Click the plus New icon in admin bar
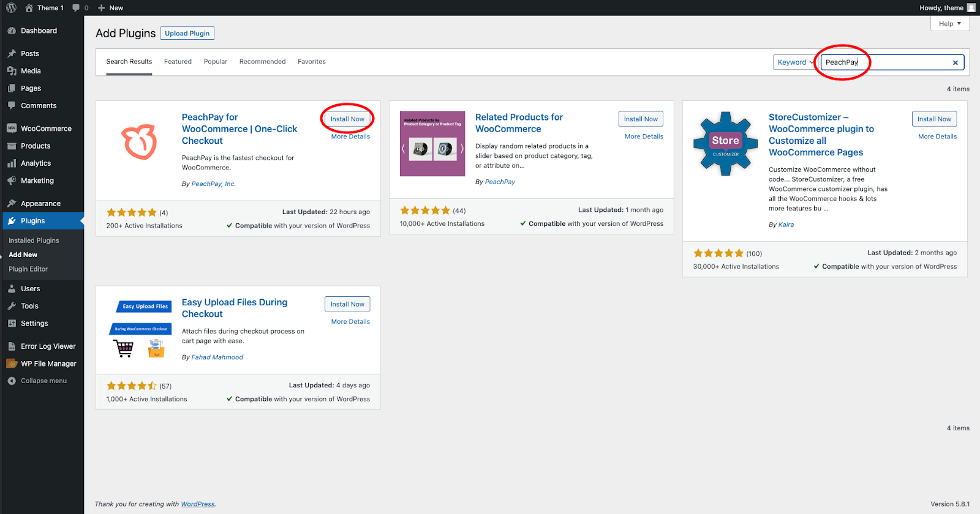 click(x=102, y=8)
